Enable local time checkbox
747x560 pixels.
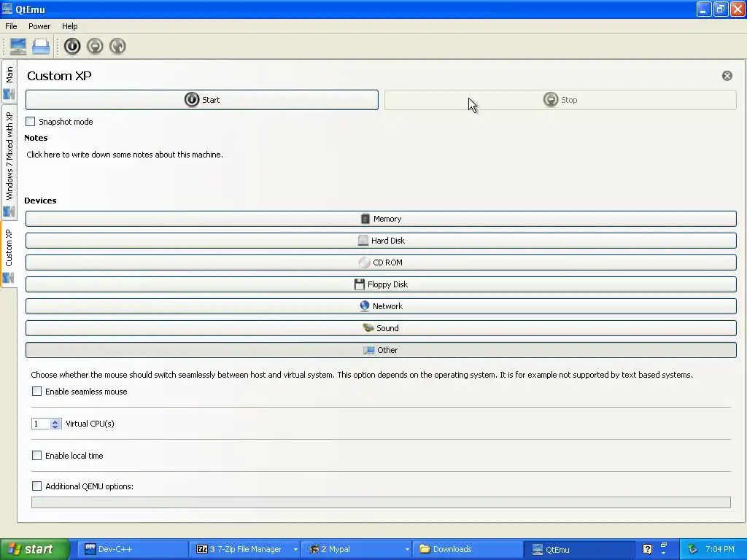(36, 455)
